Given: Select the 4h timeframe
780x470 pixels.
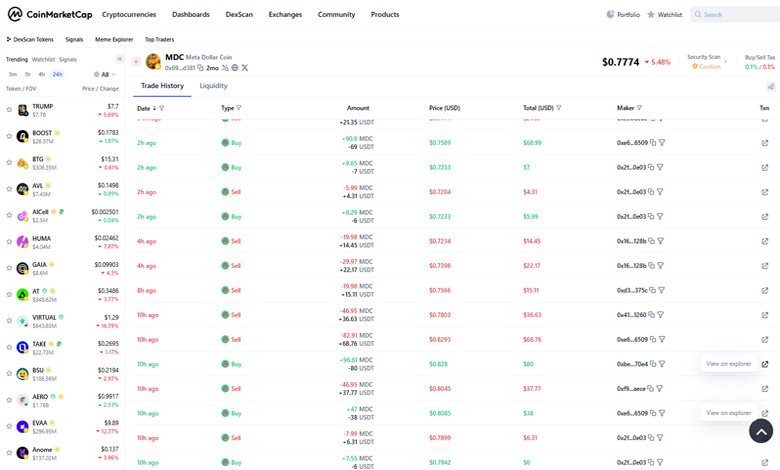Looking at the screenshot, I should point(42,74).
